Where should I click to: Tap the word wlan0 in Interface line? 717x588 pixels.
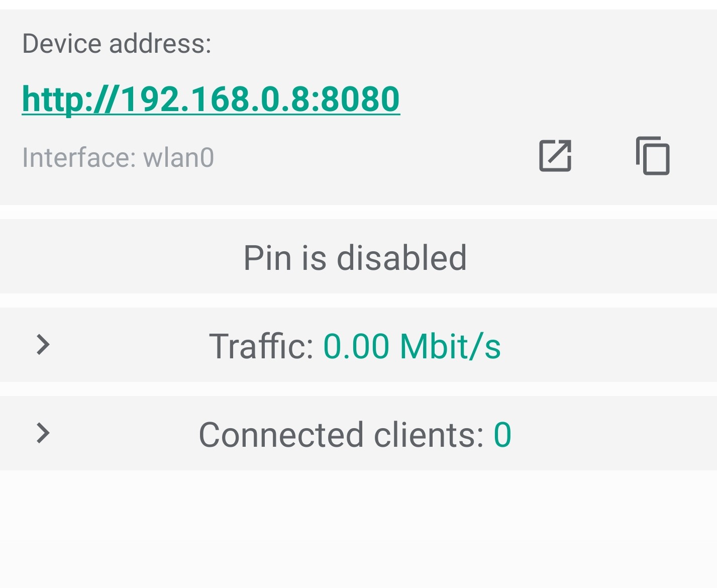coord(178,158)
